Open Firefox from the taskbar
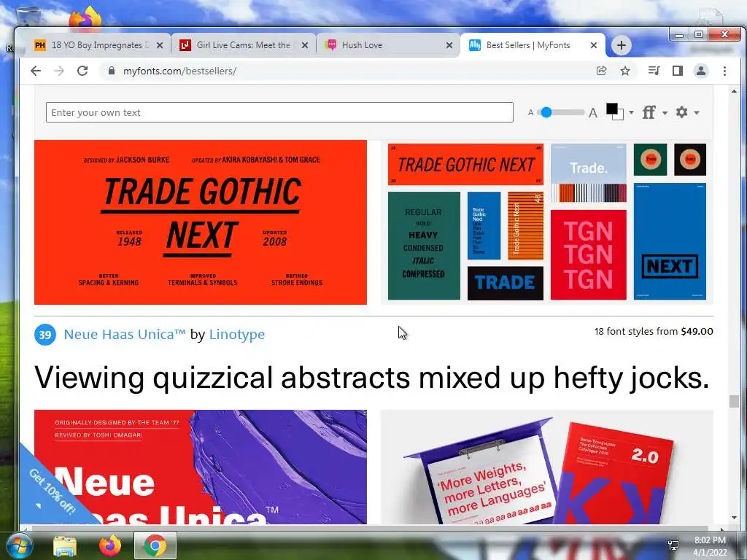Screen dimensions: 747x560 click(110, 546)
